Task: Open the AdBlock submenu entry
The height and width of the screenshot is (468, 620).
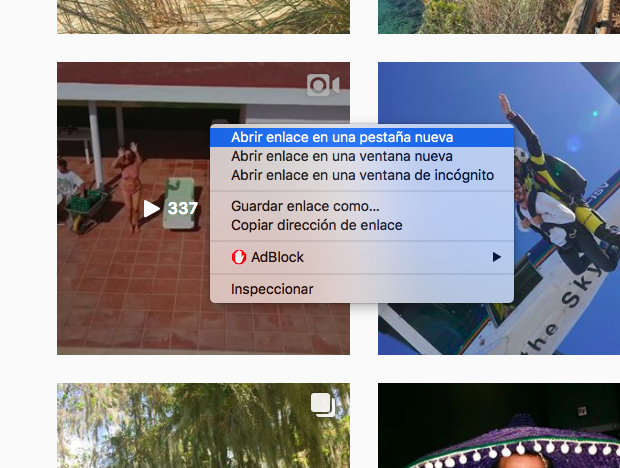Action: click(x=362, y=257)
